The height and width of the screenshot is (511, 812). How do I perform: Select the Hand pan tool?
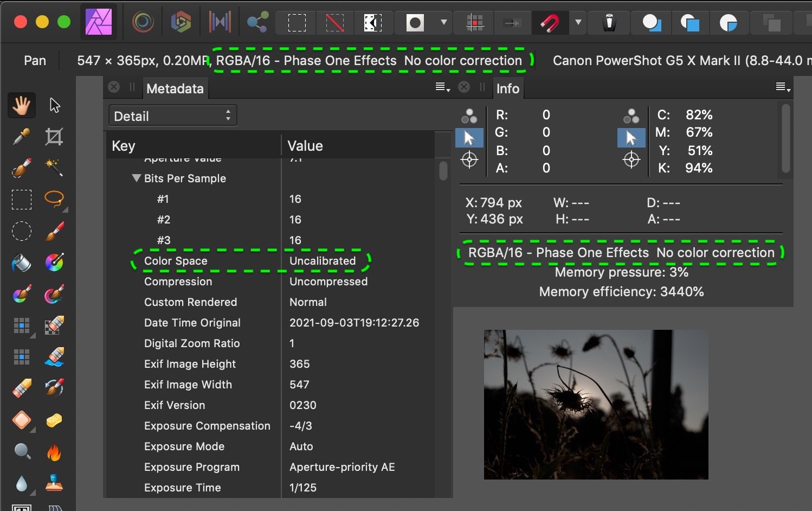coord(22,105)
